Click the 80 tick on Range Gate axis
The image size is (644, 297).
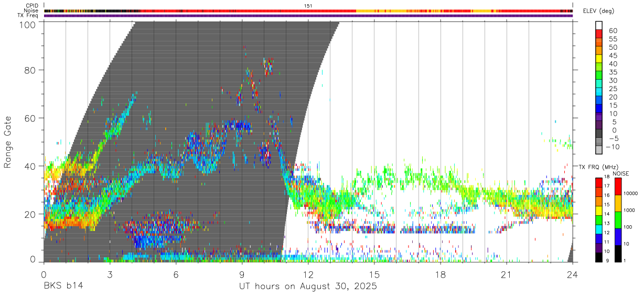point(30,70)
